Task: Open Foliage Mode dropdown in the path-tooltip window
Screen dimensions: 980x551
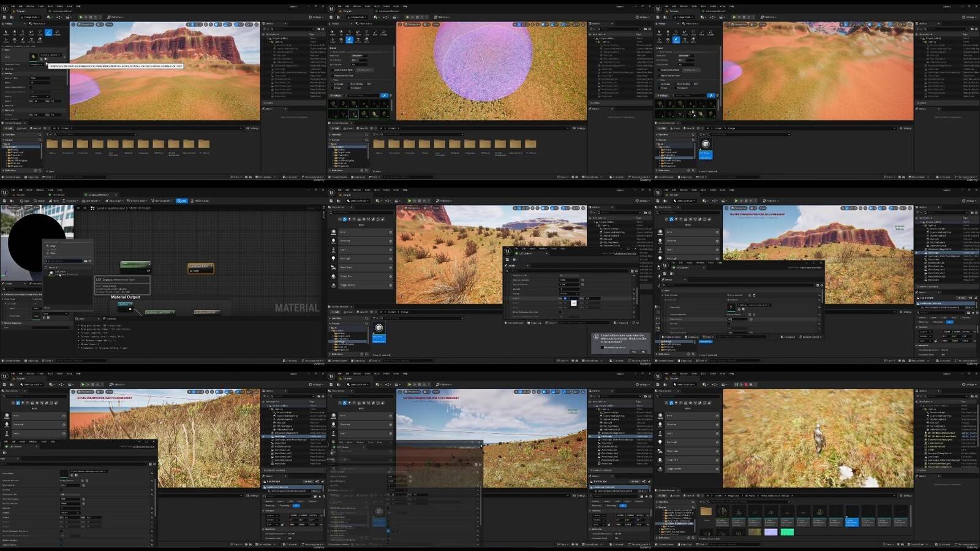Action: point(30,17)
